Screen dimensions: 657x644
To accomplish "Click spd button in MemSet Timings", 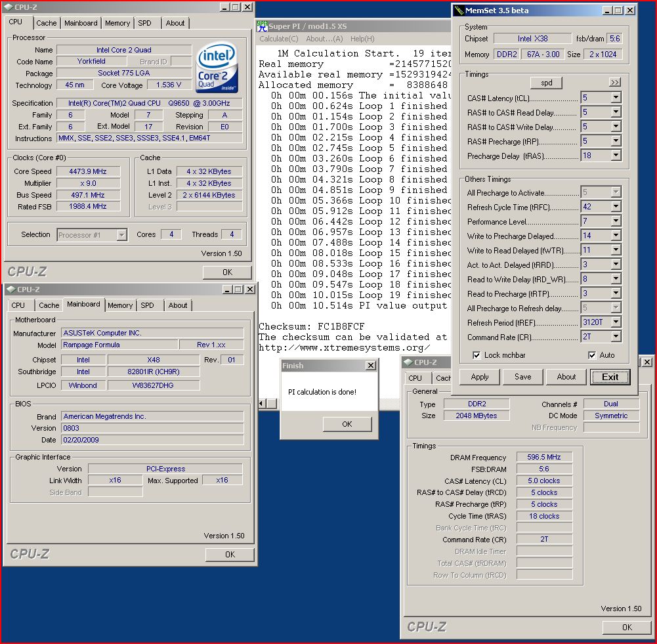I will coord(546,83).
